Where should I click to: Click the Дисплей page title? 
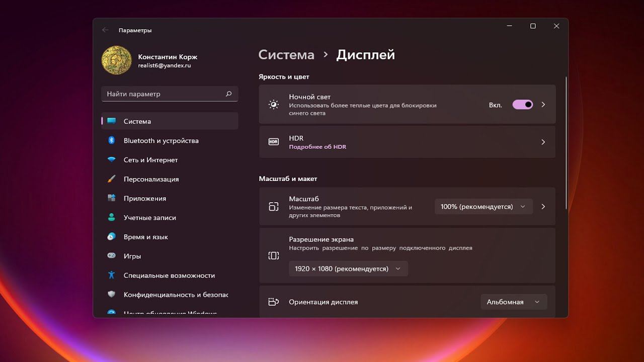[366, 55]
